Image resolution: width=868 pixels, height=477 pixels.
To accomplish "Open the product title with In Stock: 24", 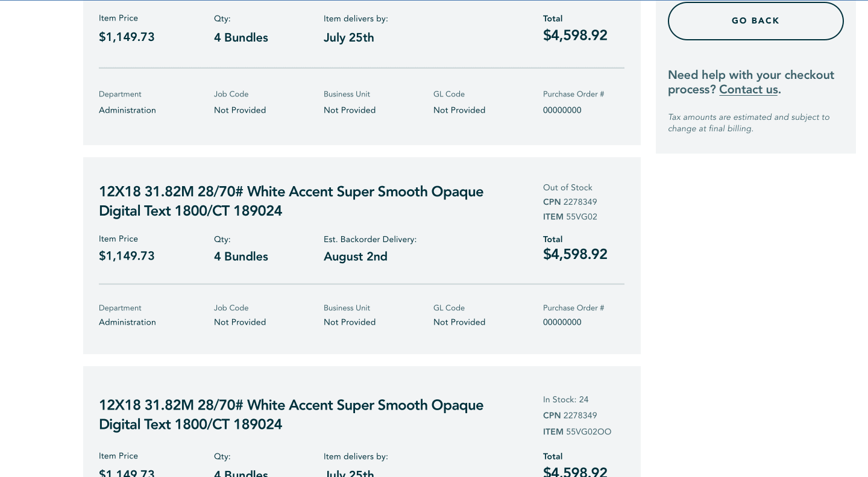I will point(291,414).
